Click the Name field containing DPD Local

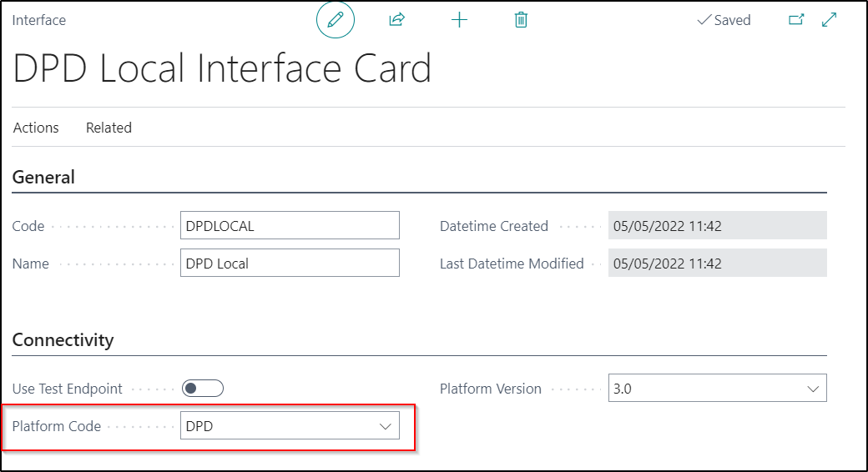(290, 264)
